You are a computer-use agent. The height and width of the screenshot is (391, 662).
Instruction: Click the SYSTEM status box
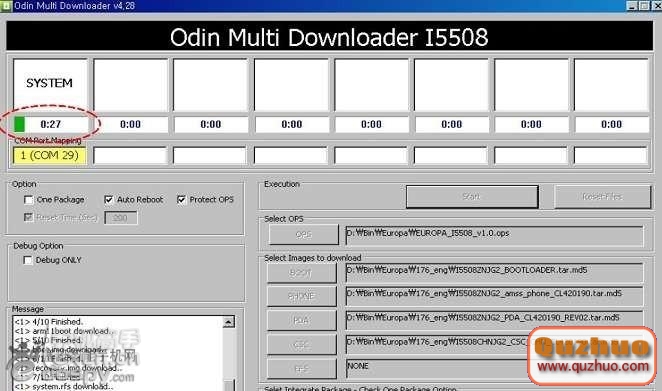point(50,84)
